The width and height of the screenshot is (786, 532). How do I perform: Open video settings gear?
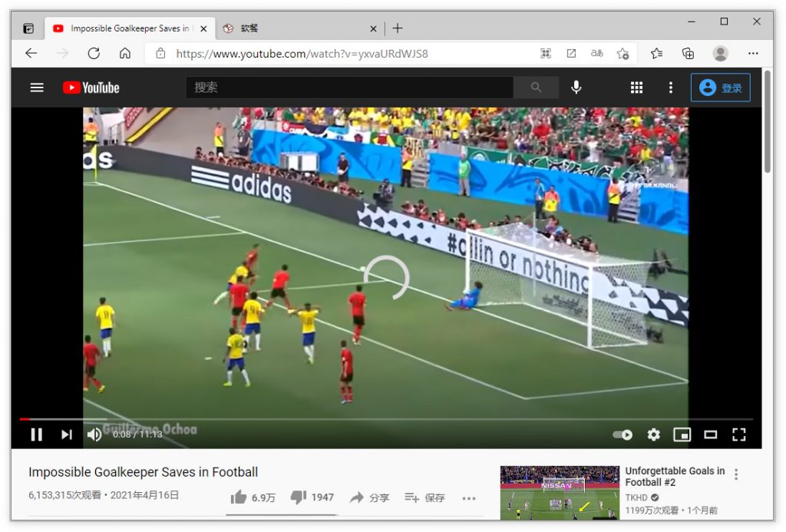tap(653, 435)
